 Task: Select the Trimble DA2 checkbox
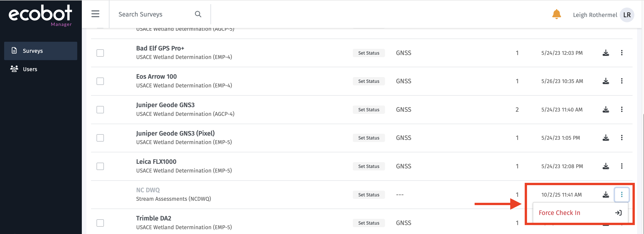[x=100, y=223]
